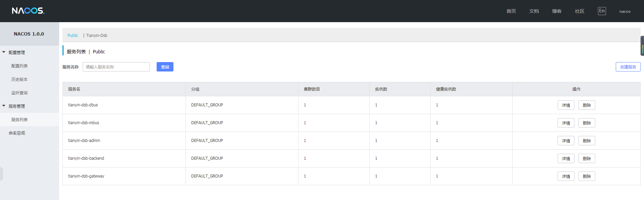View 详情 for tianyin-dsb-dbus
The width and height of the screenshot is (644, 200).
click(x=566, y=105)
